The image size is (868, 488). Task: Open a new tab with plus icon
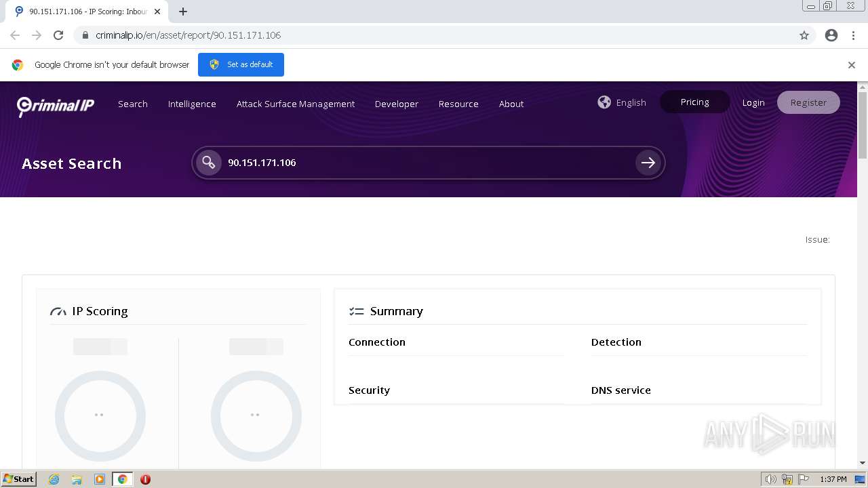coord(183,12)
